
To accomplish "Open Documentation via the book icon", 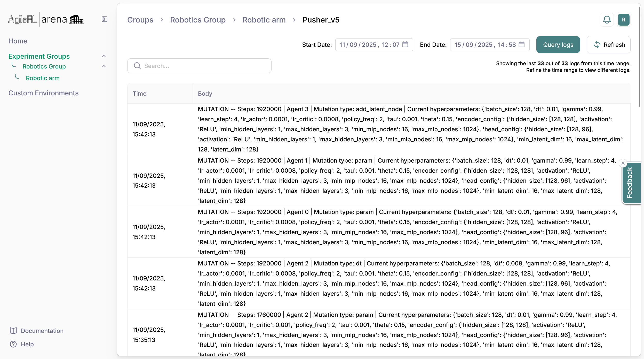I will [x=13, y=331].
